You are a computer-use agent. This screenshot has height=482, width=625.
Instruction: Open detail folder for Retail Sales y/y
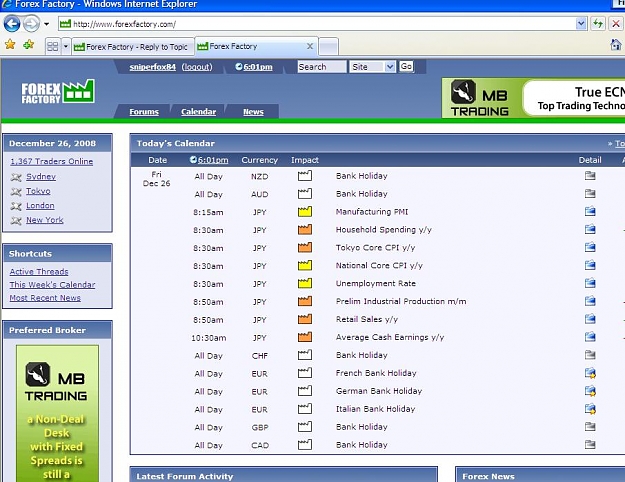(590, 319)
